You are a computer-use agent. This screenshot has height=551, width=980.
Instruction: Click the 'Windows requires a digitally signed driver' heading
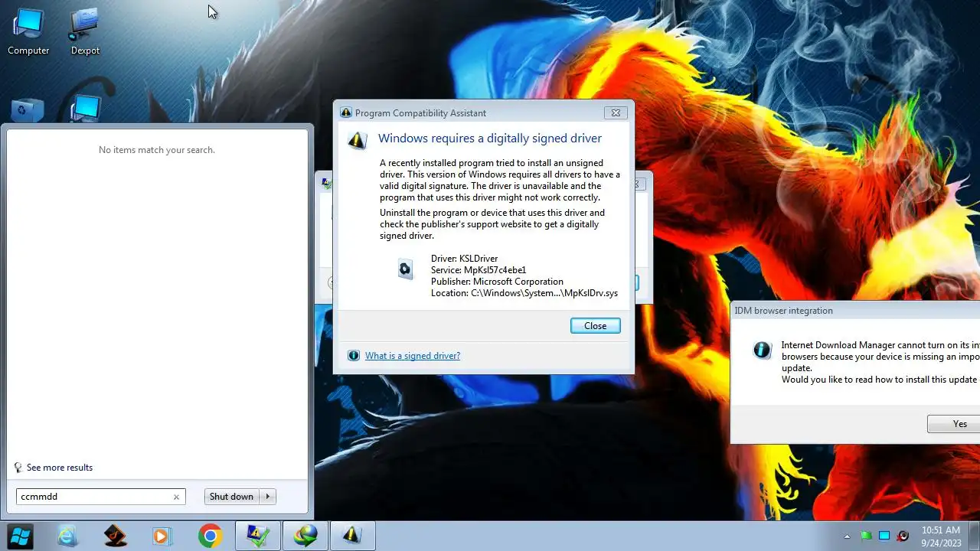490,139
